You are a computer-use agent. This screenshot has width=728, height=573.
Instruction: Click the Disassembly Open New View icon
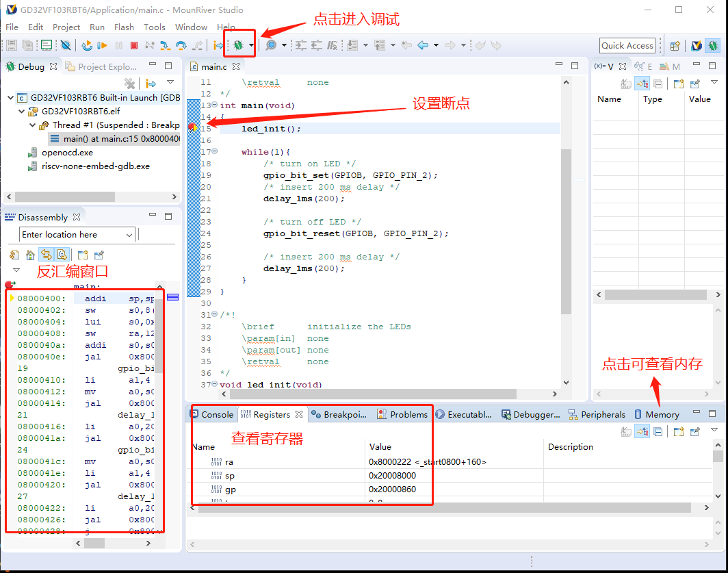[83, 255]
